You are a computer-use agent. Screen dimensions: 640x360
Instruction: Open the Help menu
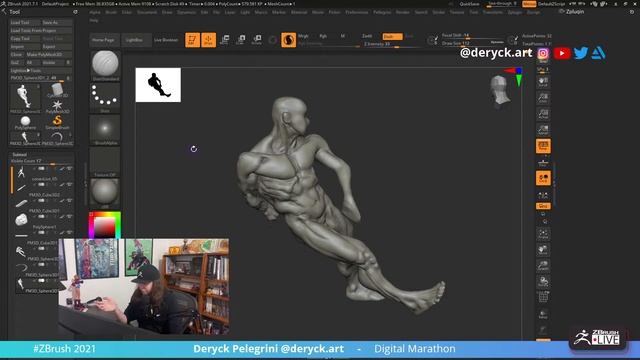94,20
